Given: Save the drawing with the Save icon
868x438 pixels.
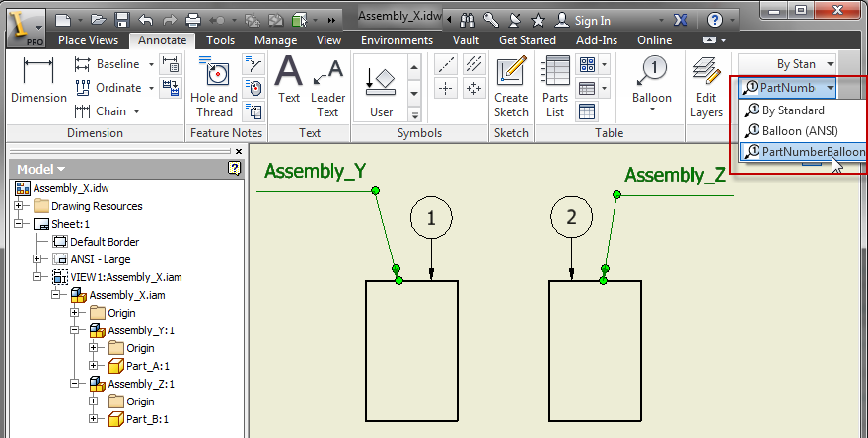Looking at the screenshot, I should (121, 21).
